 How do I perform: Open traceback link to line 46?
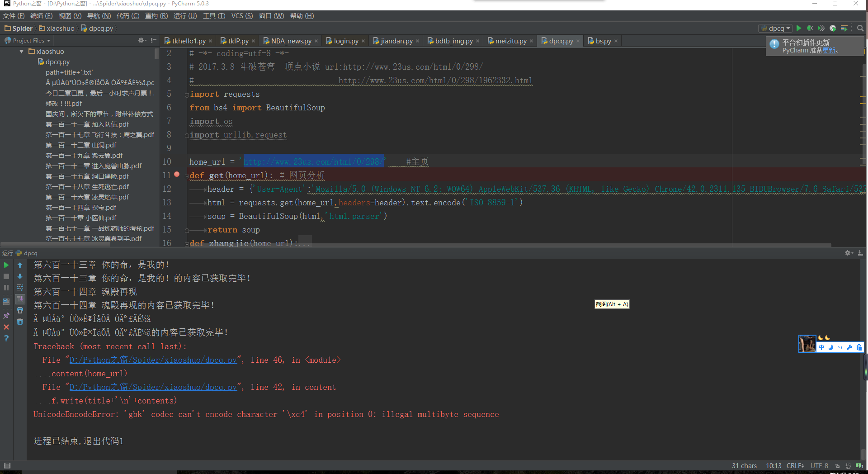click(153, 360)
